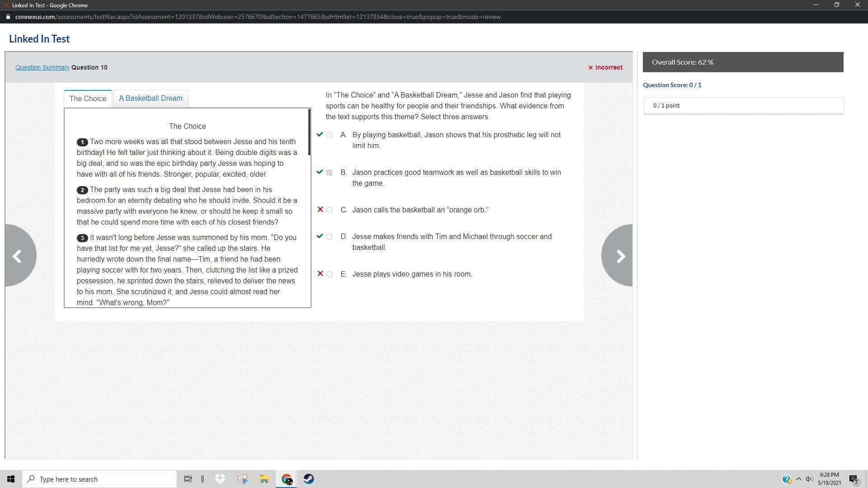Image resolution: width=868 pixels, height=488 pixels.
Task: Click the Task View icon
Action: pos(188,479)
